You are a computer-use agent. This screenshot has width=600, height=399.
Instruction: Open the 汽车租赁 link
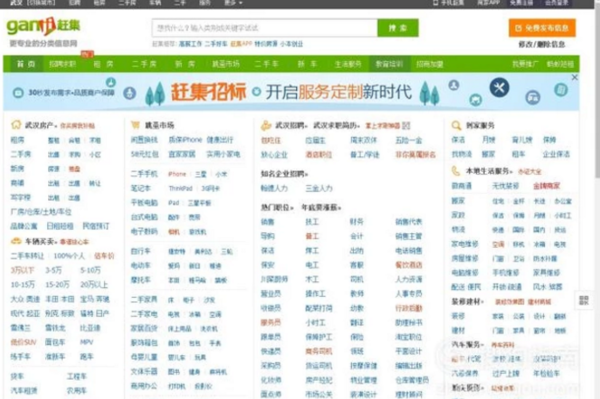24,391
